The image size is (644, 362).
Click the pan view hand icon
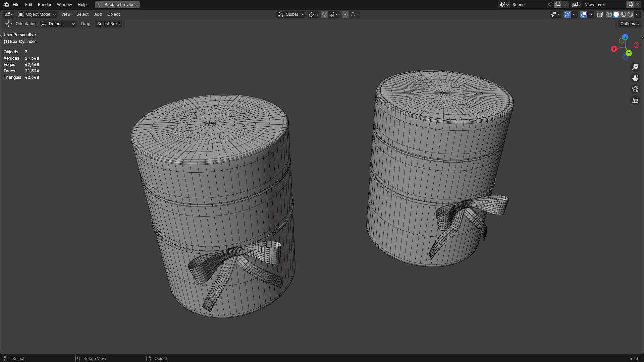pos(635,78)
